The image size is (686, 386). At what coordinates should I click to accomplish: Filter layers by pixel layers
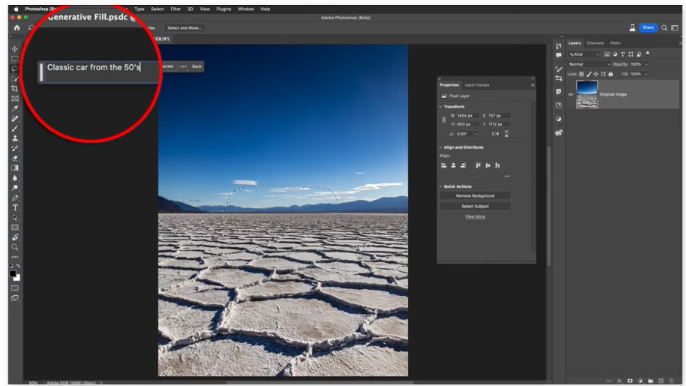(607, 54)
